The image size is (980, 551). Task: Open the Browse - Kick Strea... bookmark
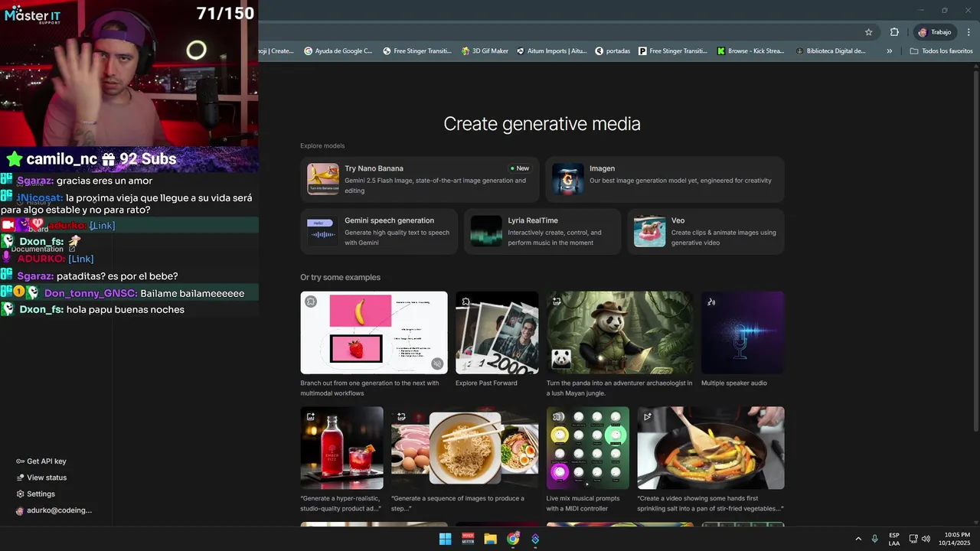coord(750,51)
